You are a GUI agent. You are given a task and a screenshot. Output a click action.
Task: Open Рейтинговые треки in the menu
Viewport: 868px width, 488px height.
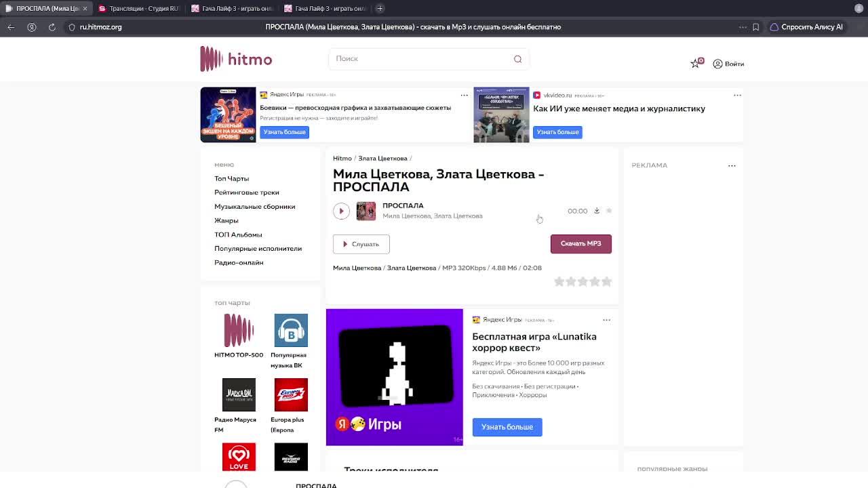(x=247, y=192)
